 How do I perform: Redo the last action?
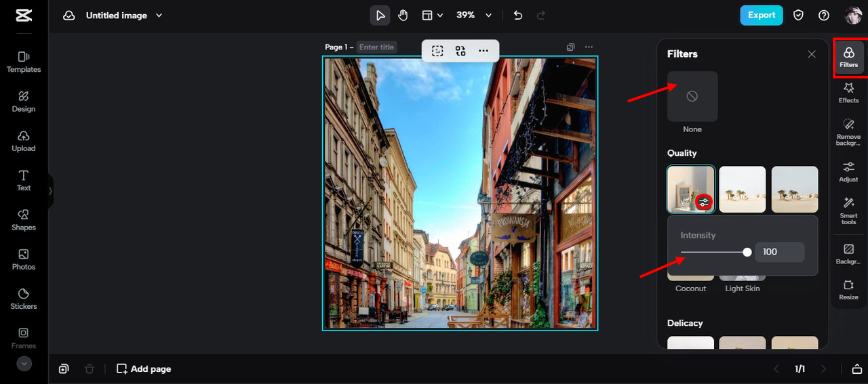(x=541, y=16)
